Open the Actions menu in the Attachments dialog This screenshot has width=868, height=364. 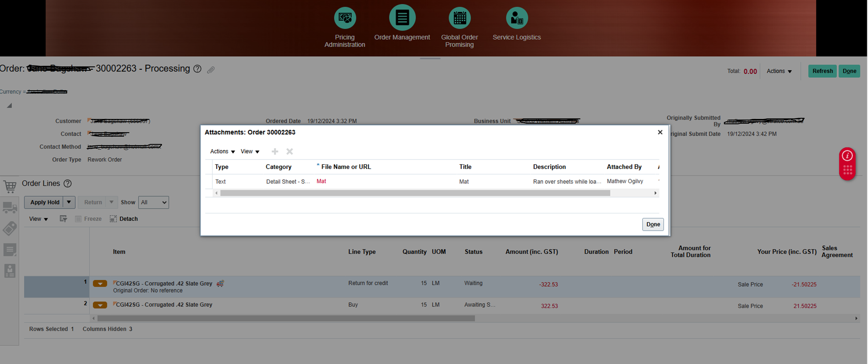(222, 151)
